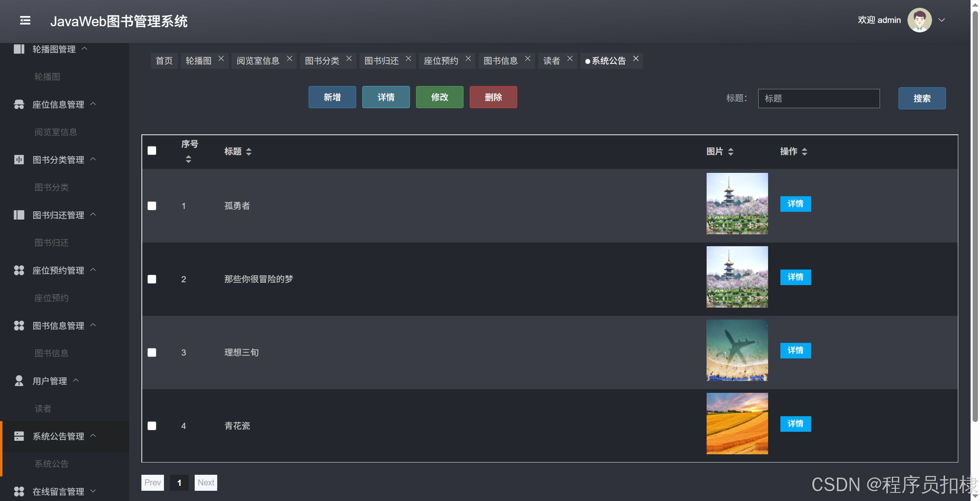Focus the 标题 search input field
980x501 pixels.
819,99
